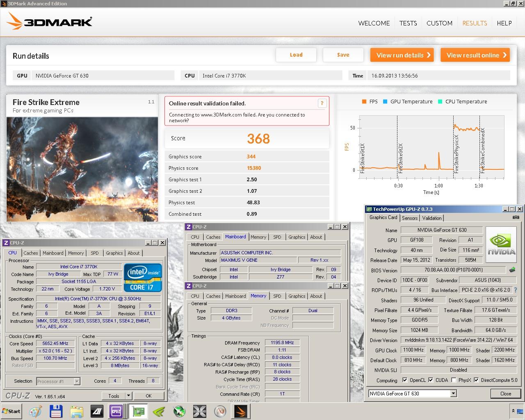Click the Load button
525x420 pixels.
coord(296,55)
